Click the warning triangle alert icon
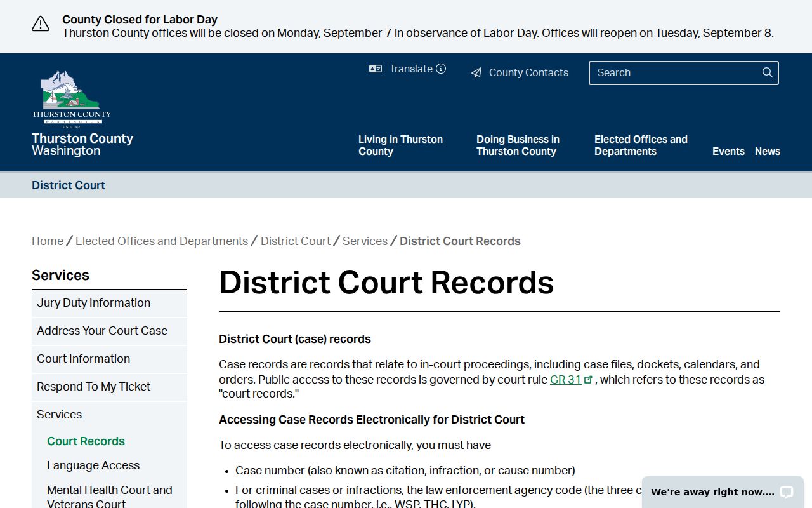 pyautogui.click(x=41, y=24)
